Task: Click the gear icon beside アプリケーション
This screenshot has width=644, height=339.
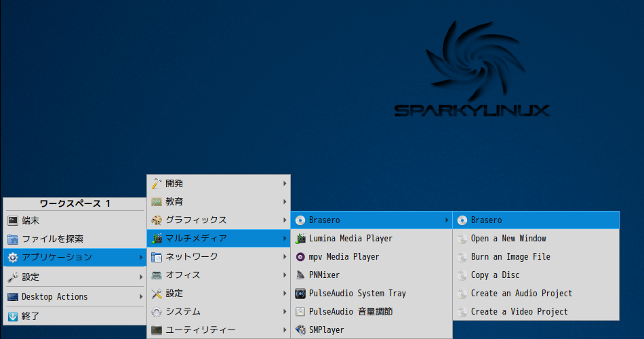Action: (13, 257)
